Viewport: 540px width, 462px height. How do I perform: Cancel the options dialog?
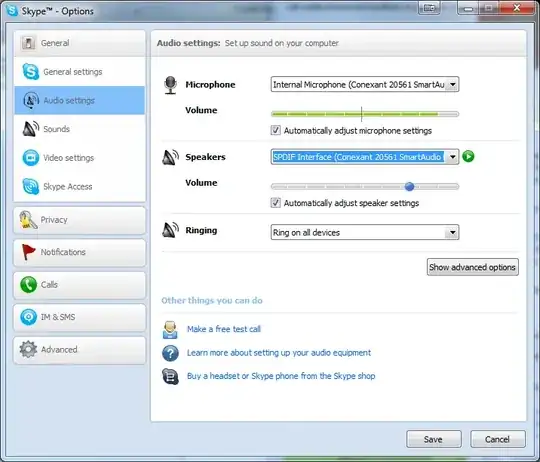tap(498, 439)
